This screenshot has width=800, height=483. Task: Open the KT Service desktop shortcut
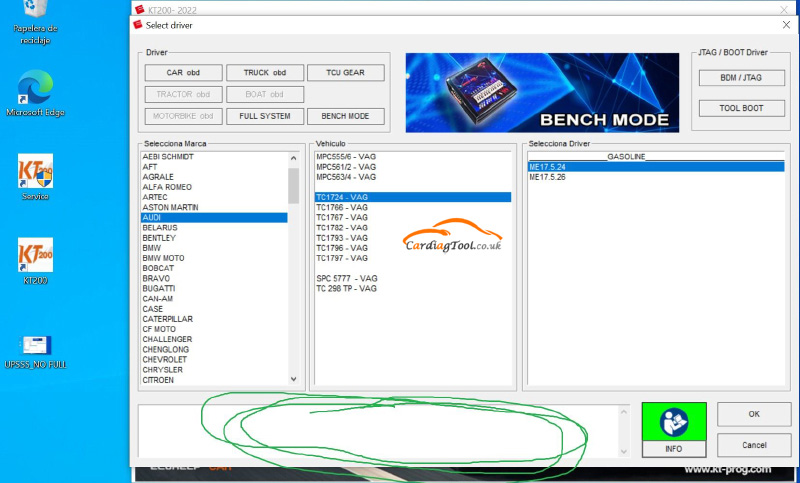point(35,172)
